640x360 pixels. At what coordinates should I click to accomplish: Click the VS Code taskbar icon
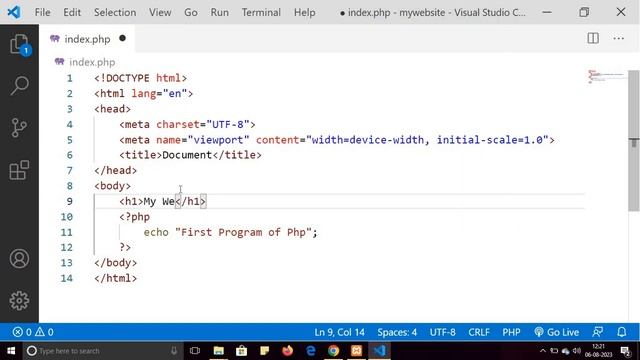point(380,351)
